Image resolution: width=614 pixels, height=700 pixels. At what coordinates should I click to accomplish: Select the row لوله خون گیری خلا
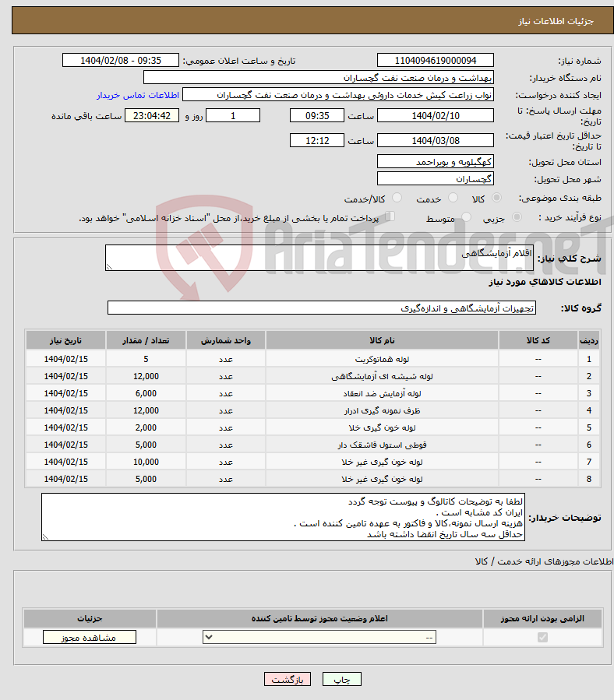tap(313, 427)
